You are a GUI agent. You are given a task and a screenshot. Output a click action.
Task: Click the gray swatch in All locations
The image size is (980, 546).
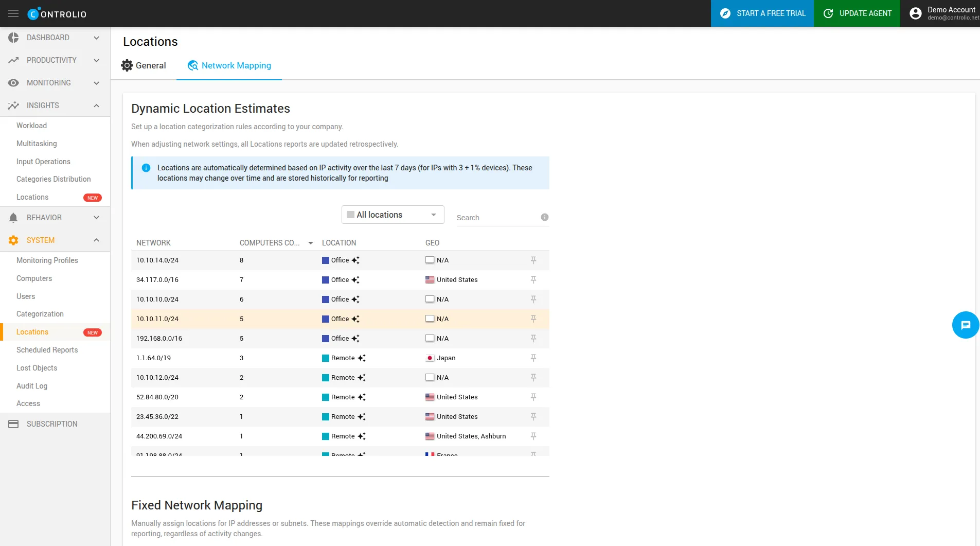tap(351, 215)
